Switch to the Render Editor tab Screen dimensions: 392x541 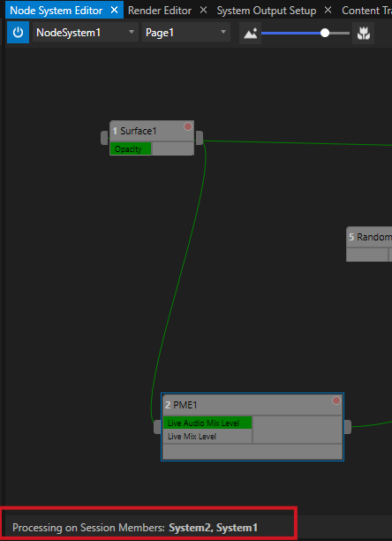(160, 11)
